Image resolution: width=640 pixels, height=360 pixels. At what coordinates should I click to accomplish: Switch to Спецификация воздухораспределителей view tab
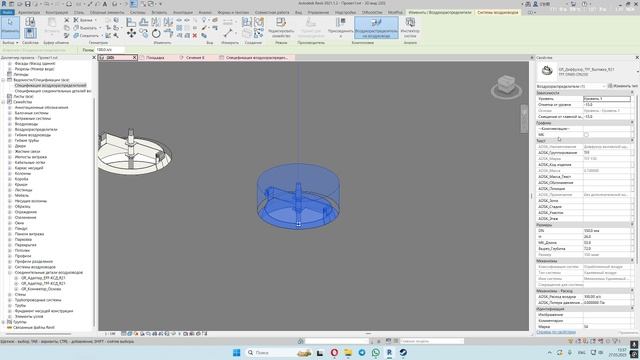coord(256,58)
